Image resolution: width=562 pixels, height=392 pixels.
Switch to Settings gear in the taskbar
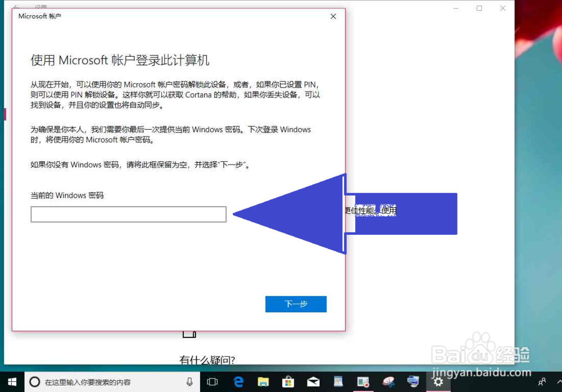coord(438,382)
